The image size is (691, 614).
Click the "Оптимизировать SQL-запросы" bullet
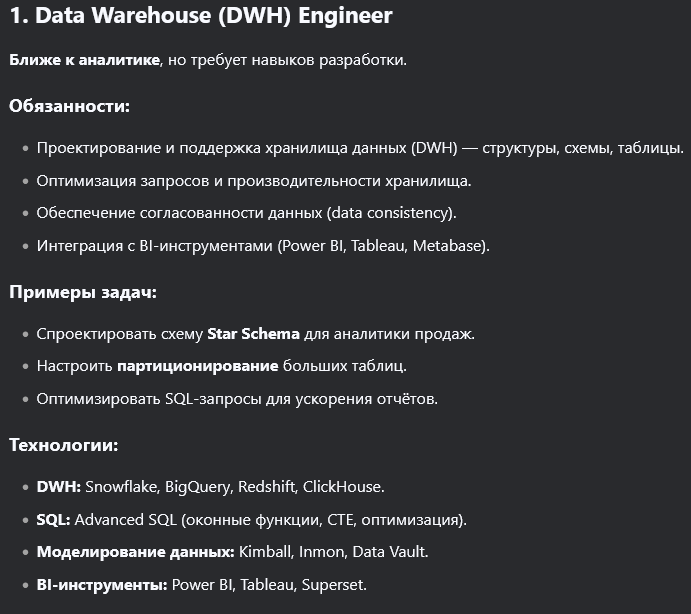pyautogui.click(x=237, y=399)
